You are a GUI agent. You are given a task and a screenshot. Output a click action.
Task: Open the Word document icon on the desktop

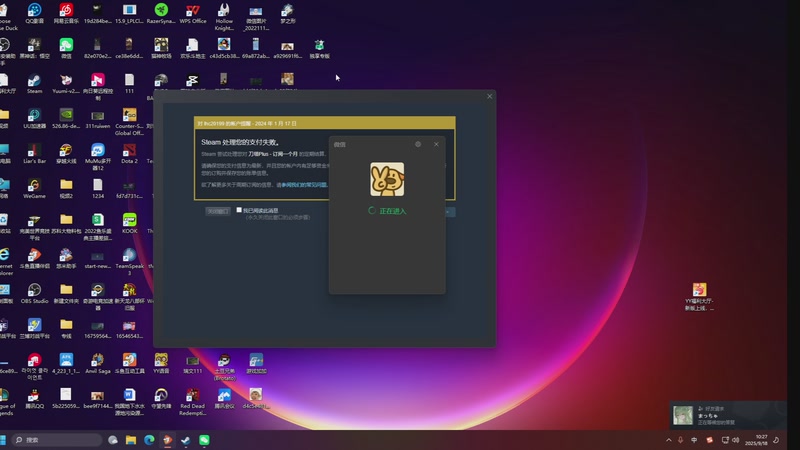coord(130,402)
